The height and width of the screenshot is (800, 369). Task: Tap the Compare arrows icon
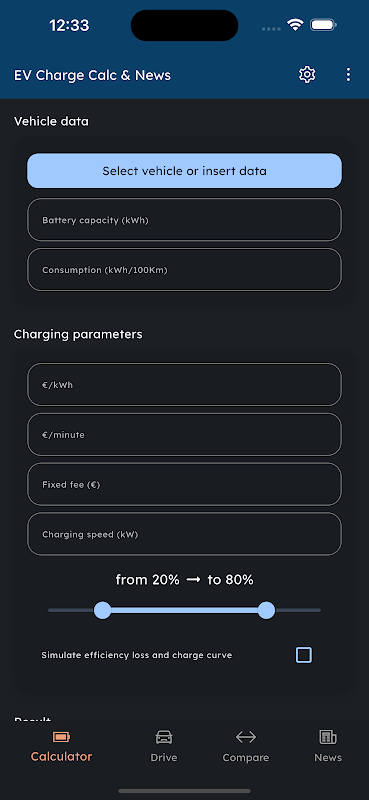click(x=245, y=737)
